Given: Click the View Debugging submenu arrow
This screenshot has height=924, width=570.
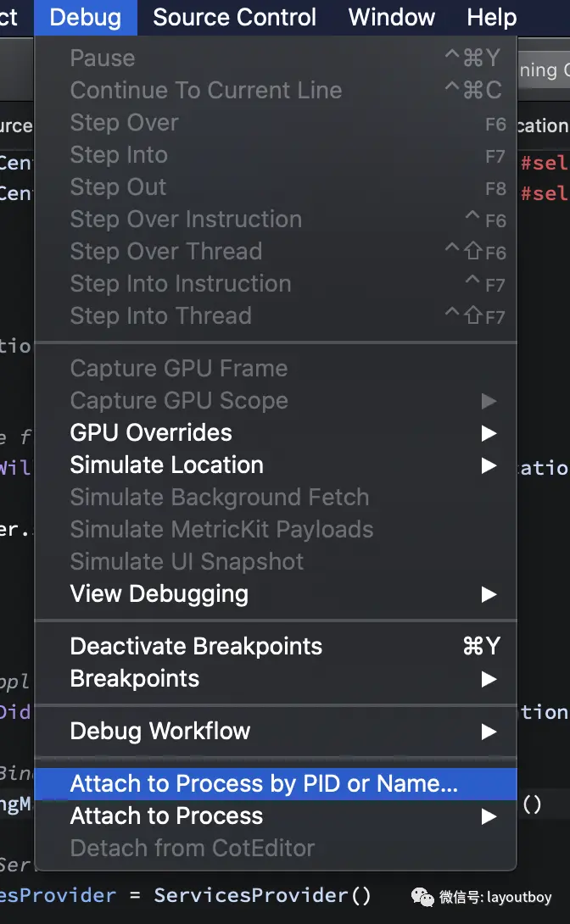Looking at the screenshot, I should tap(489, 594).
